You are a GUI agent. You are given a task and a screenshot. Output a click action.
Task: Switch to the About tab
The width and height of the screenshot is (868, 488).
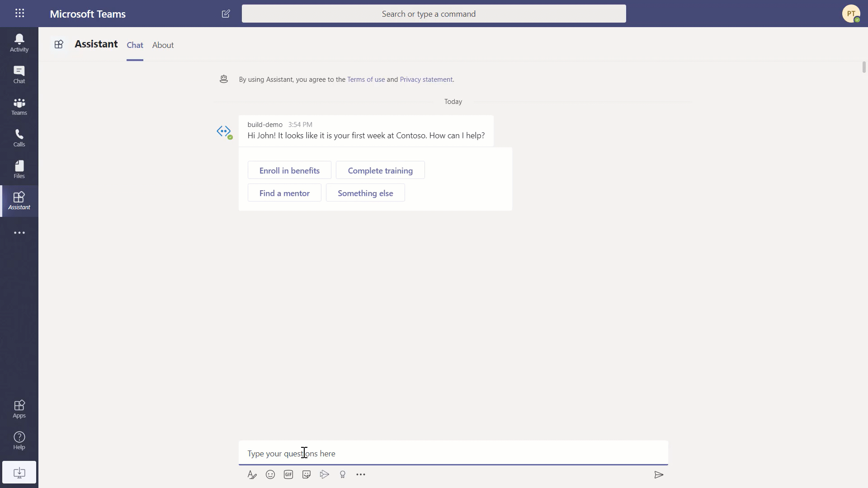(163, 45)
